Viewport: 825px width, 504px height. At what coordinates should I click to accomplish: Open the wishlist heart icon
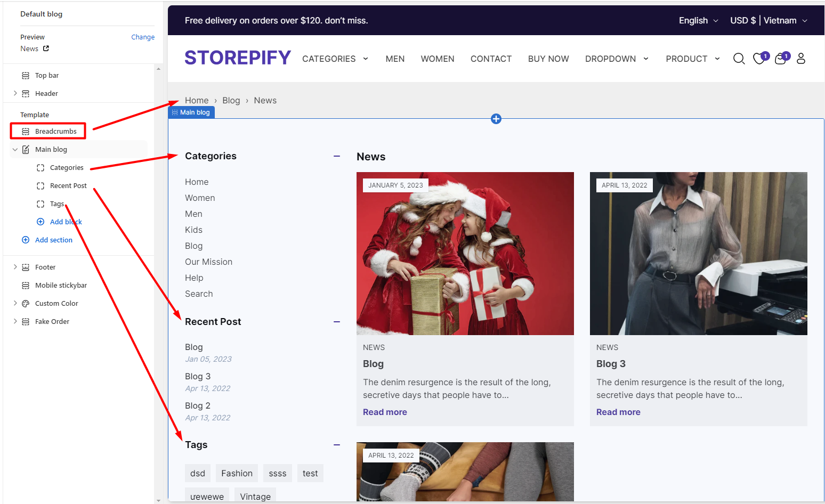point(759,59)
